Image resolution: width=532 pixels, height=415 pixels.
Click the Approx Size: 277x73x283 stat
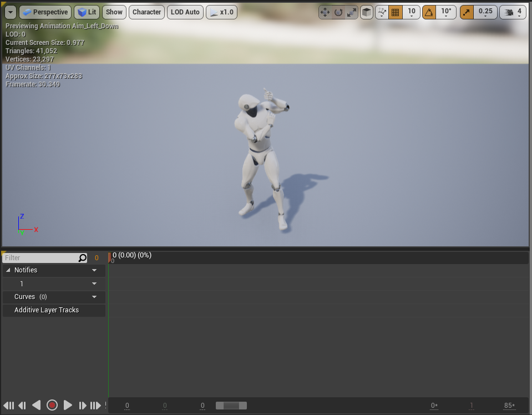(x=44, y=76)
